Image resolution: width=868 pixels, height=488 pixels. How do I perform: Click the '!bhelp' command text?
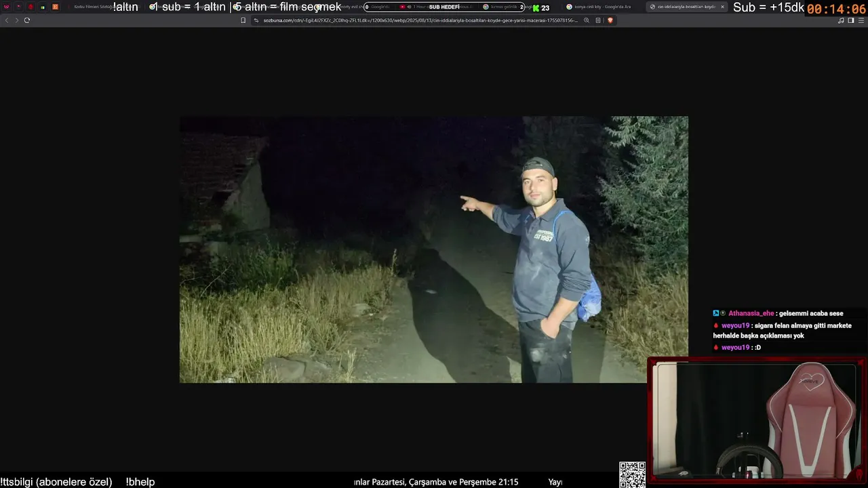pos(140,482)
